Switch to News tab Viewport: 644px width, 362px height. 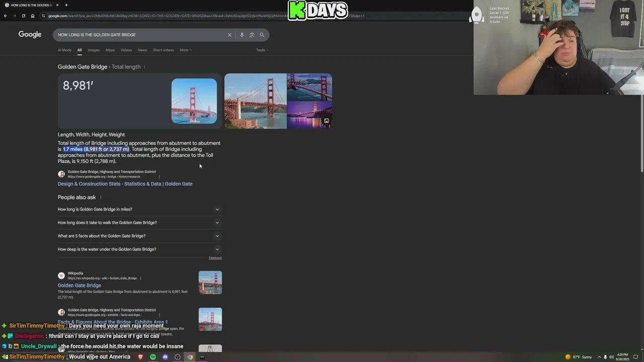coord(142,50)
